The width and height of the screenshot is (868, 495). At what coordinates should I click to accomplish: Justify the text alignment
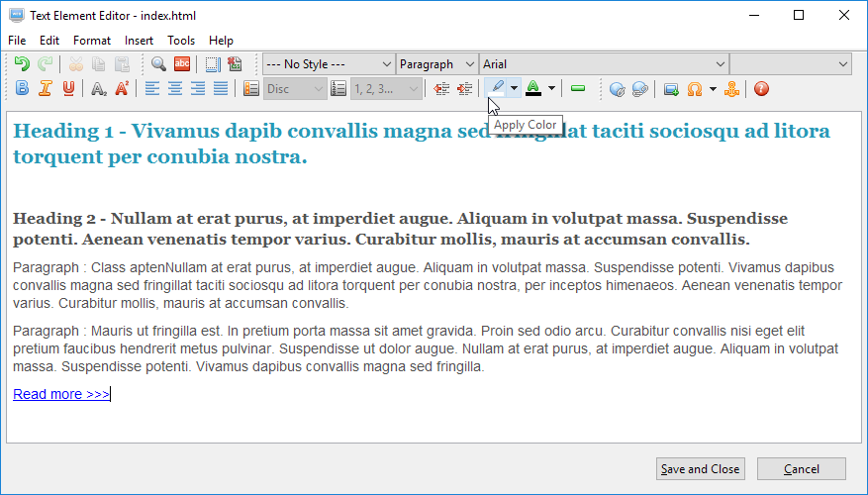point(221,88)
